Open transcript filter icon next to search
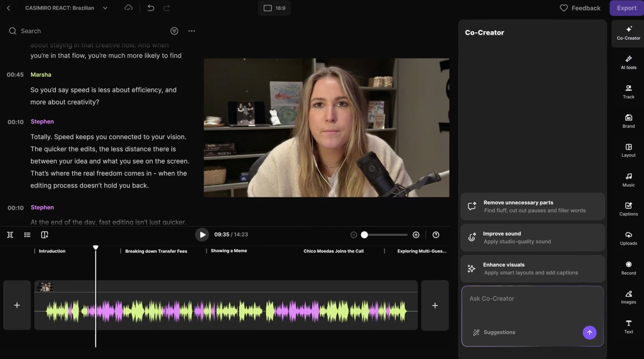 coord(174,31)
